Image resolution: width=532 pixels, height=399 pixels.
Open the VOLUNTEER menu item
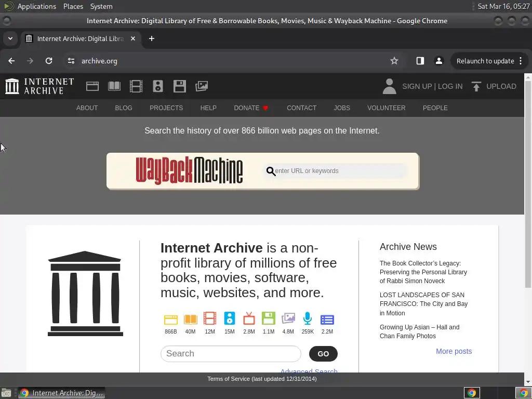point(386,108)
